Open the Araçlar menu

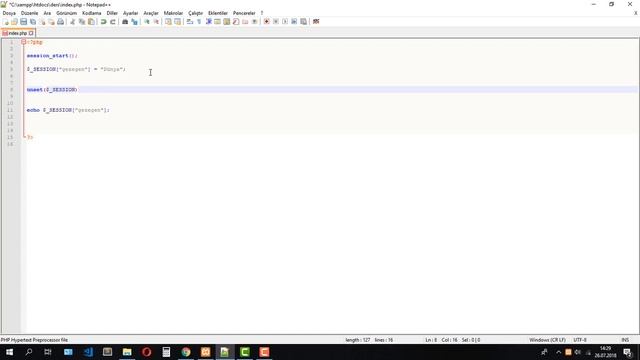[x=151, y=13]
